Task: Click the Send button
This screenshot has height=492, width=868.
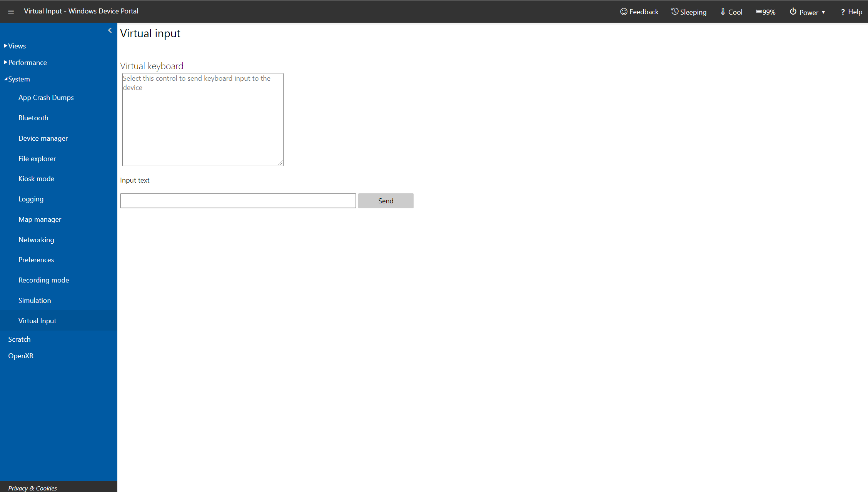Action: pos(386,201)
